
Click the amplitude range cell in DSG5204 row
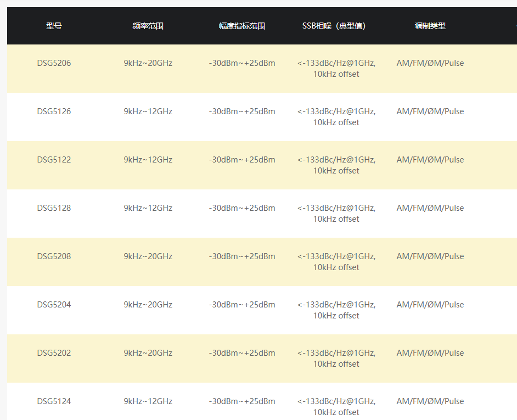[241, 305]
